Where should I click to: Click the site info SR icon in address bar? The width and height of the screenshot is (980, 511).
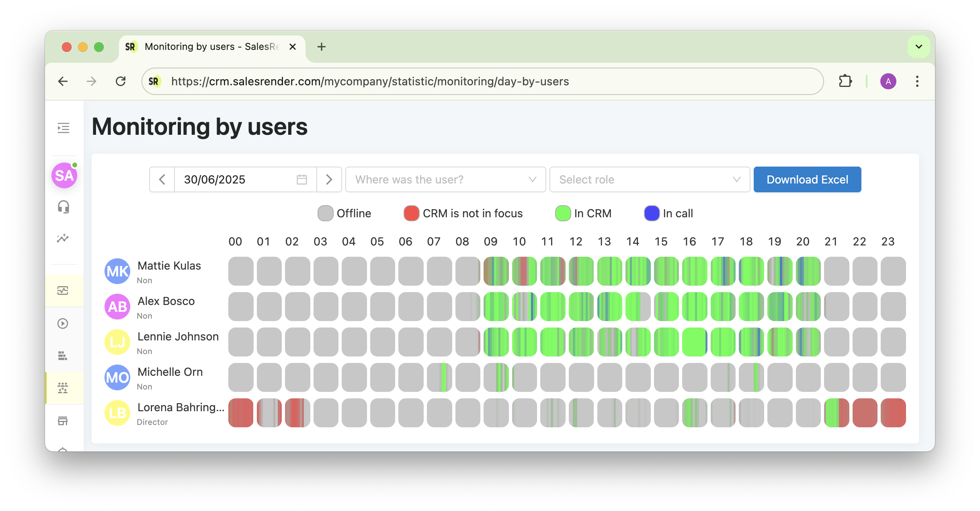pos(154,81)
